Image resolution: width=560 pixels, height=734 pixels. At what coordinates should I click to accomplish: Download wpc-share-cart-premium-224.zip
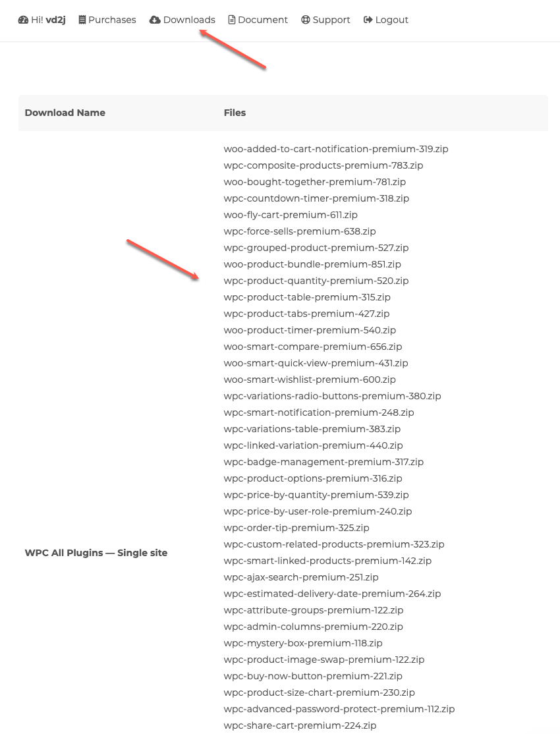(300, 725)
